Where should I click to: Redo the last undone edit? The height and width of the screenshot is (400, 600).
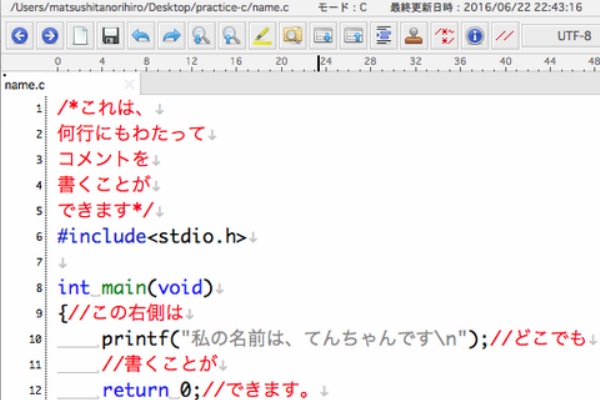point(171,36)
